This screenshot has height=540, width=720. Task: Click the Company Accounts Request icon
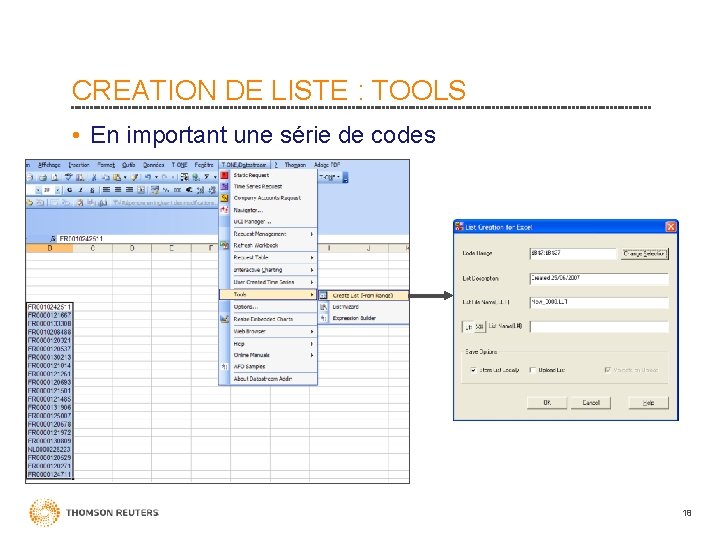coord(225,198)
